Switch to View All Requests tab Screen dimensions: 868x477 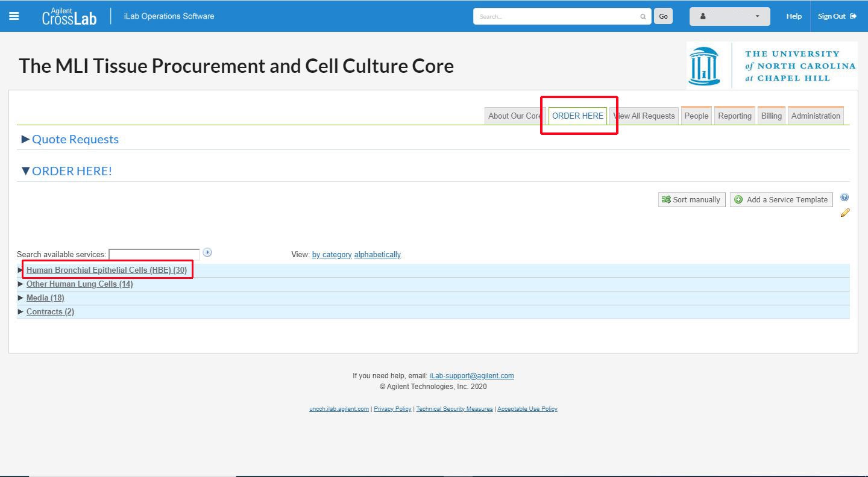tap(645, 116)
